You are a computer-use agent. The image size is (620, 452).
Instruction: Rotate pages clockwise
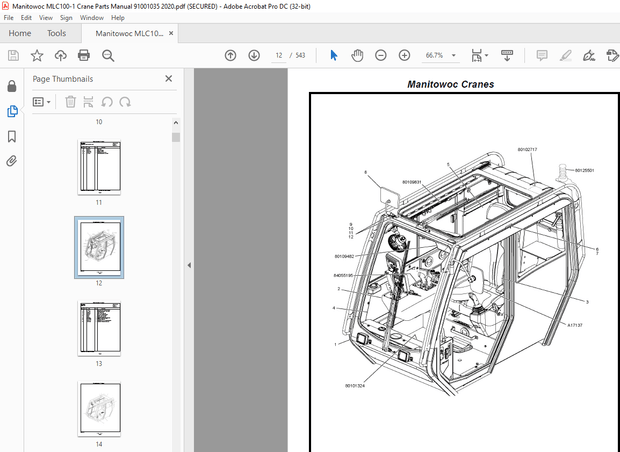tap(125, 102)
